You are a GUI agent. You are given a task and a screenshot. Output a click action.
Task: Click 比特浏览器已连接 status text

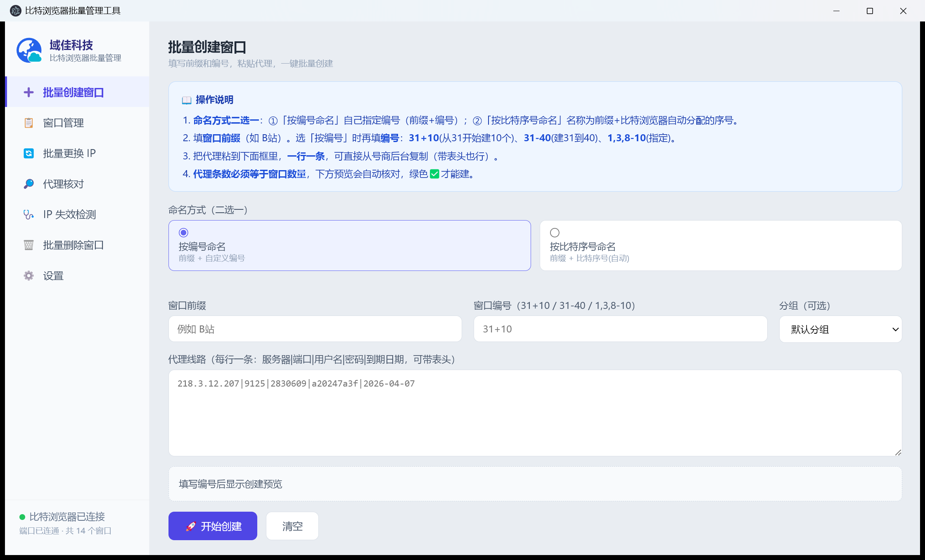pyautogui.click(x=67, y=517)
